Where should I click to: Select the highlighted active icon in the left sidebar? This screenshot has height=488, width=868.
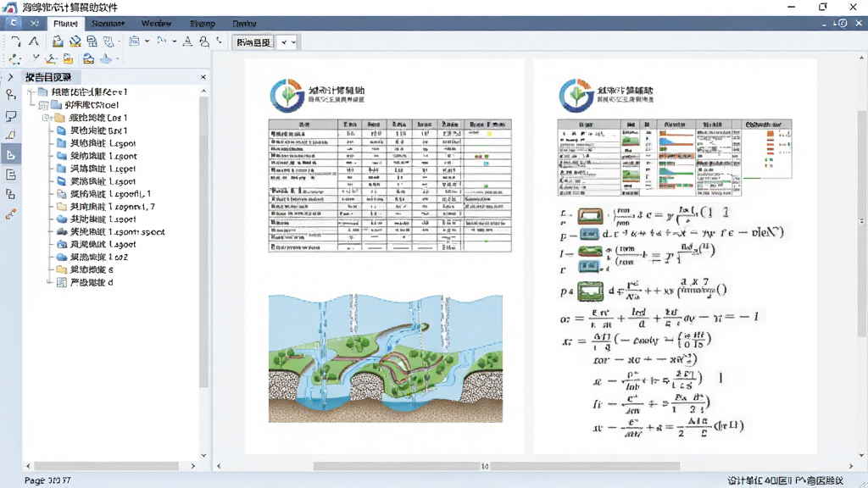pos(10,155)
